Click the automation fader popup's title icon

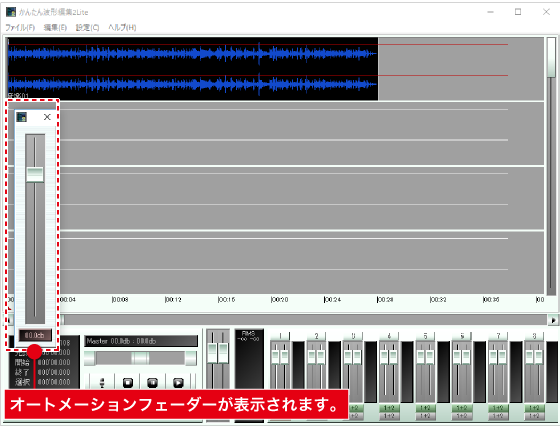(x=21, y=117)
